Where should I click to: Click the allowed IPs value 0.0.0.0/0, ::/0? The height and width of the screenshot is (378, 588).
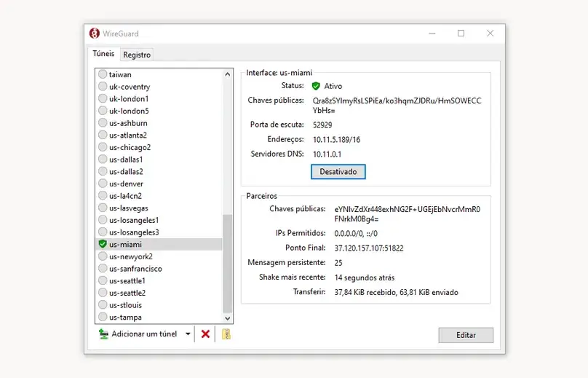pos(356,234)
